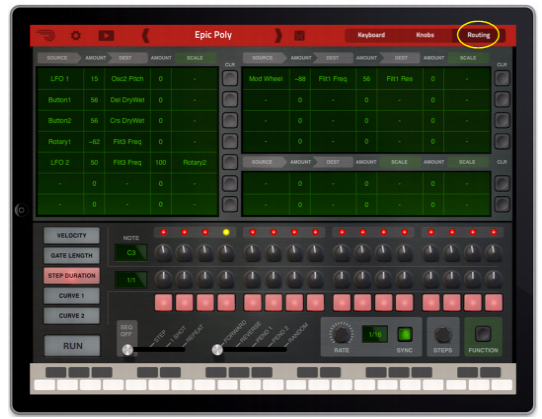
Task: Clear the Rotary1 routing row
Action: pos(230,141)
